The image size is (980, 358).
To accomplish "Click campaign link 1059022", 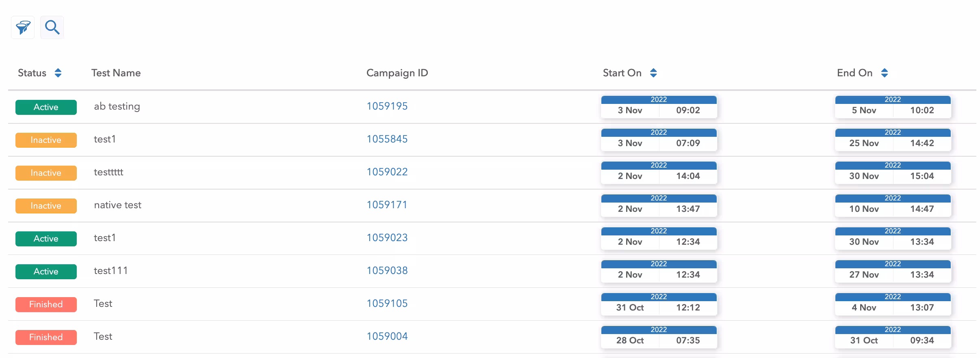I will tap(387, 172).
